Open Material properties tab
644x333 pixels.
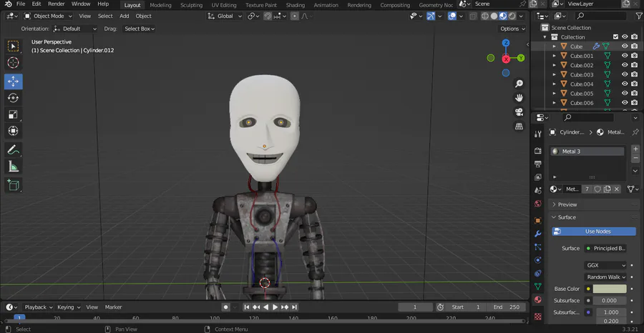click(537, 300)
